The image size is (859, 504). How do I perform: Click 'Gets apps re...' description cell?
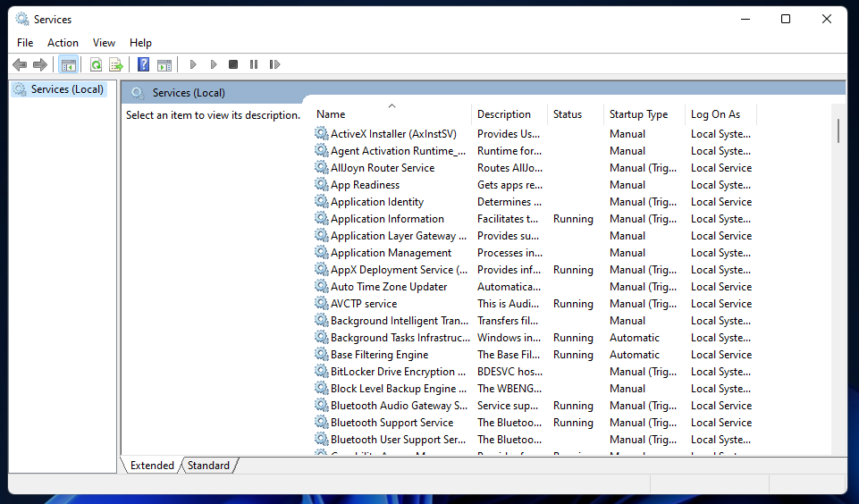coord(510,185)
